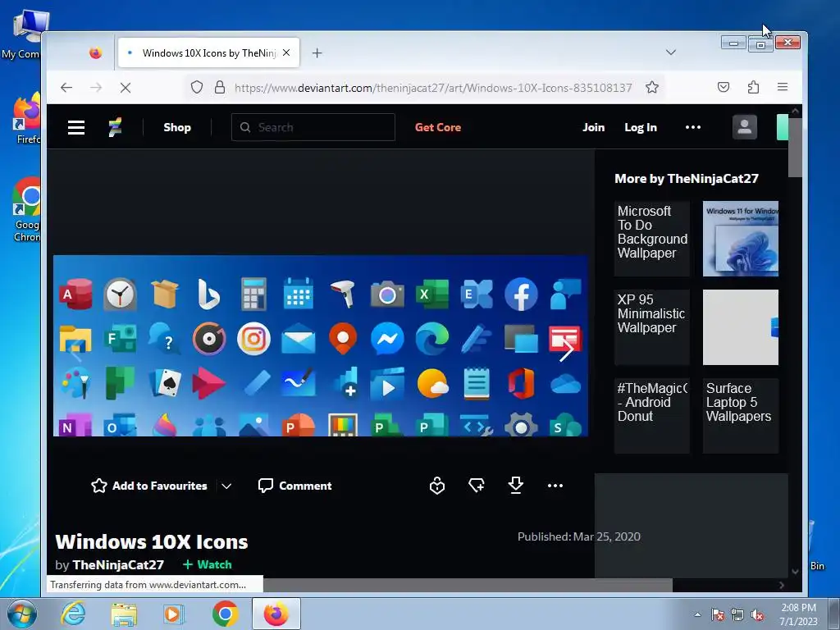The height and width of the screenshot is (630, 840).
Task: Stop loading the page
Action: pyautogui.click(x=126, y=87)
